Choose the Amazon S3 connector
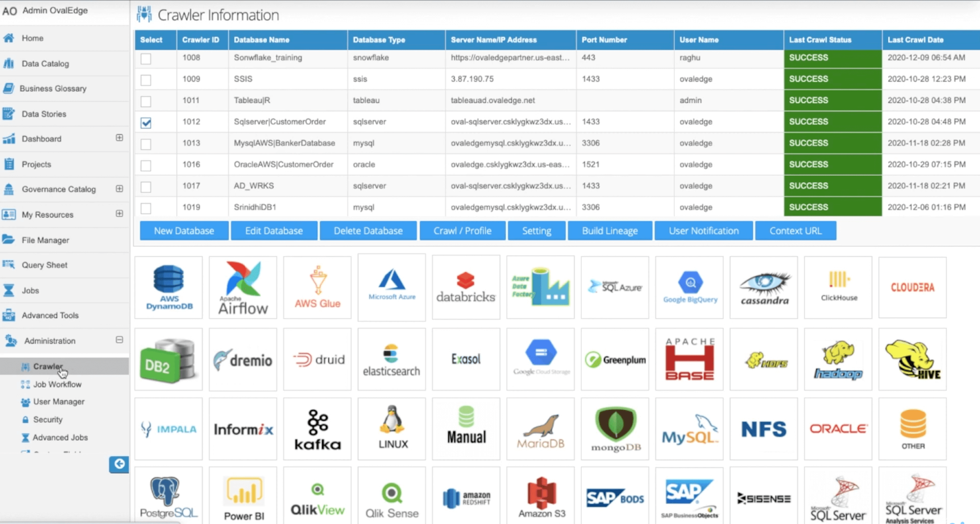The image size is (980, 524). [540, 496]
